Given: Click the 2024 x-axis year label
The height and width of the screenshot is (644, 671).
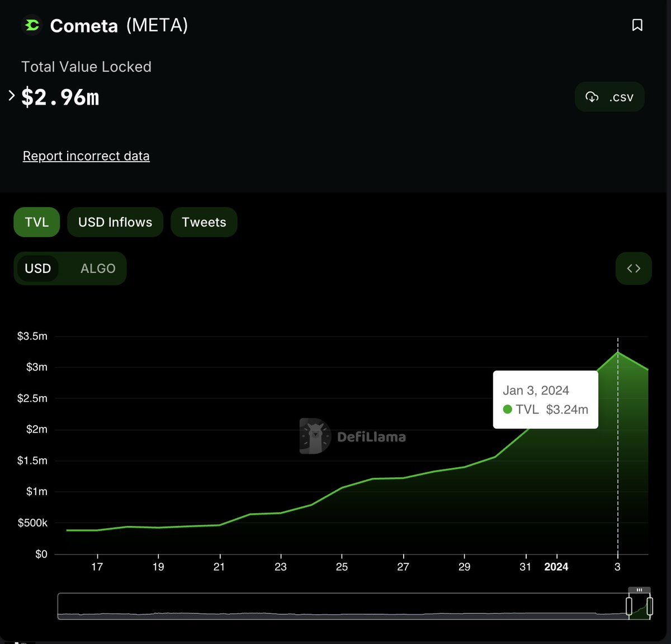Looking at the screenshot, I should [556, 567].
